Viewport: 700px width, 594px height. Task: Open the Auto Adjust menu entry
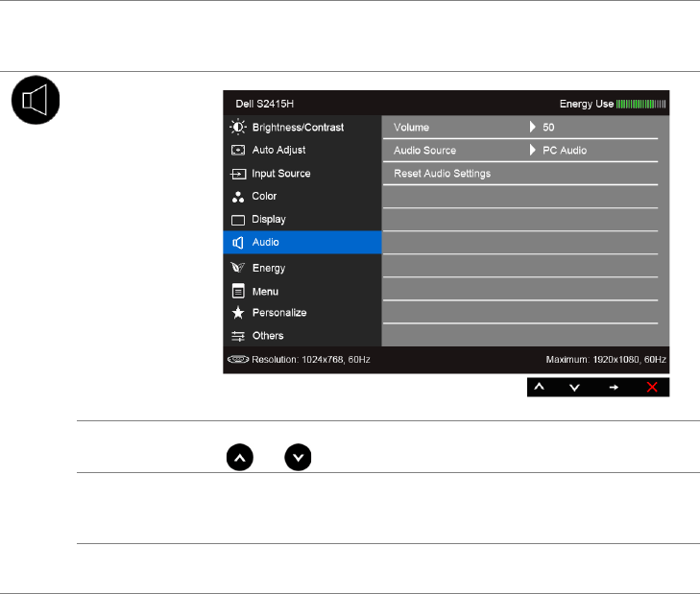click(302, 150)
